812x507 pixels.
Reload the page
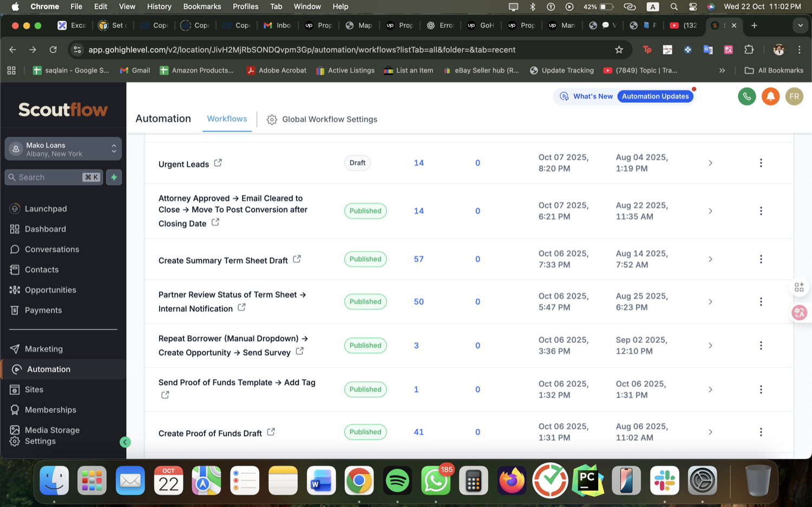point(53,50)
